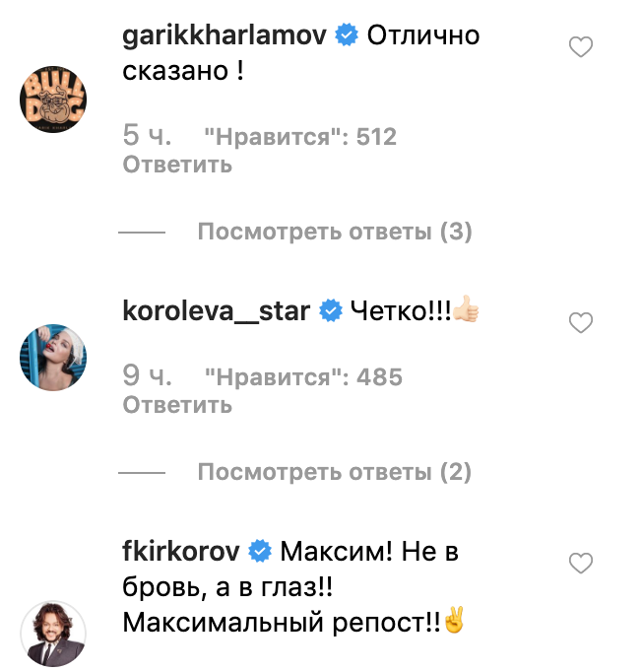Image resolution: width=642 pixels, height=672 pixels.
Task: Open fkirkorov username link
Action: click(x=181, y=551)
